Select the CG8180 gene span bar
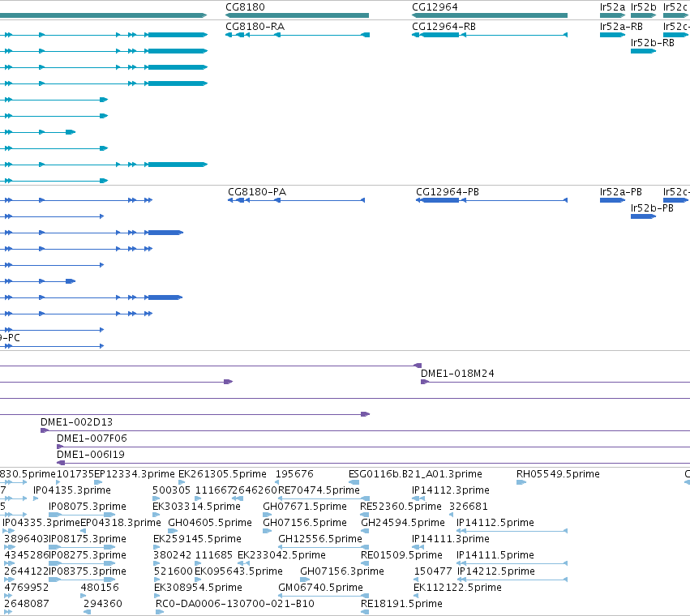 click(x=297, y=15)
